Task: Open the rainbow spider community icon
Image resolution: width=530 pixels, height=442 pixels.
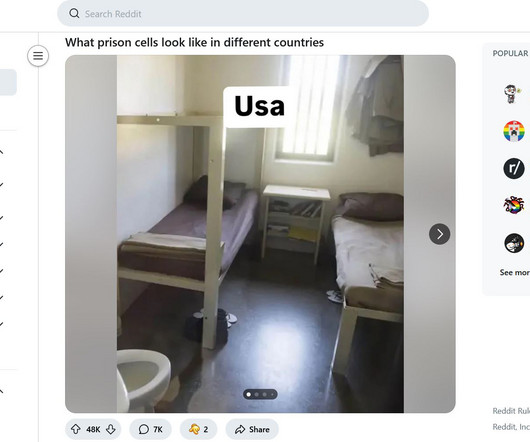Action: click(x=514, y=205)
